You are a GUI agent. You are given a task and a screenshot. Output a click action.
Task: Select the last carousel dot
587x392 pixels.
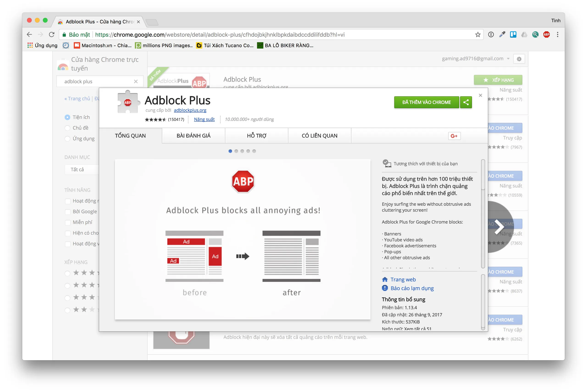tap(254, 151)
